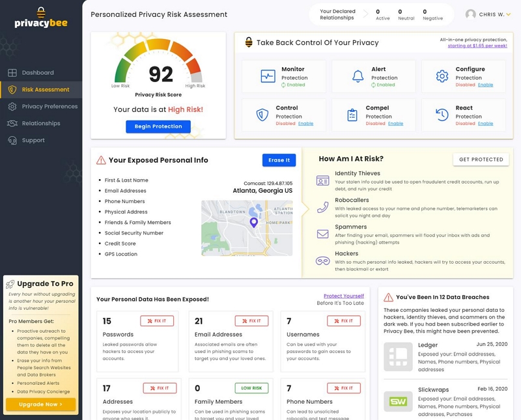521x420 pixels.
Task: Click the Neutral relationships count
Action: 406,14
